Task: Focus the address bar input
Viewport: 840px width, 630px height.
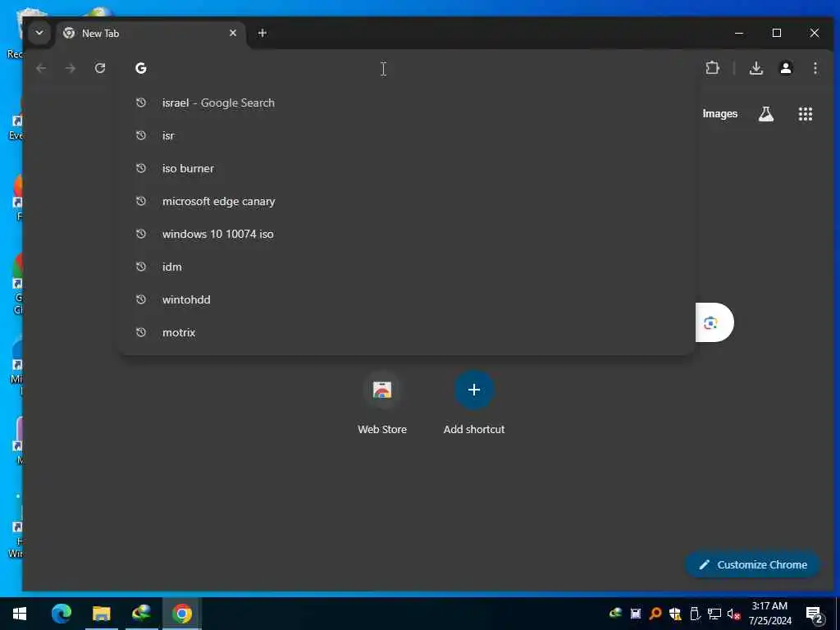Action: [x=407, y=69]
